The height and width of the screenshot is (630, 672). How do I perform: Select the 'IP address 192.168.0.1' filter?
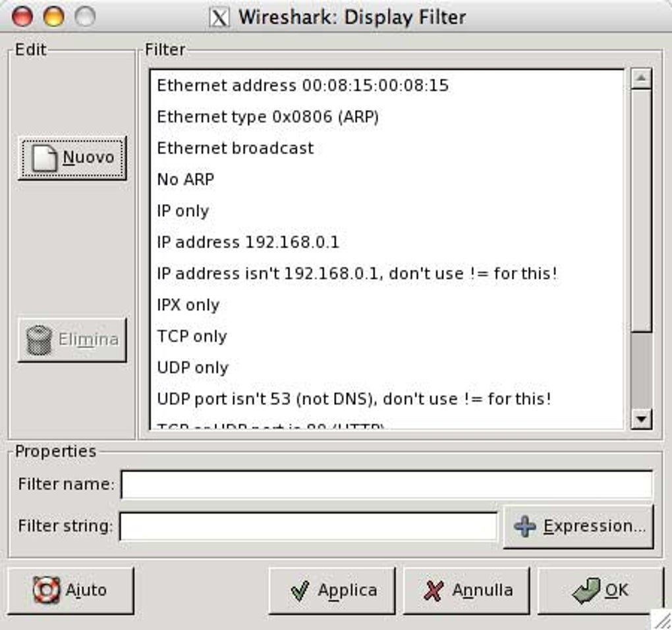coord(387,242)
